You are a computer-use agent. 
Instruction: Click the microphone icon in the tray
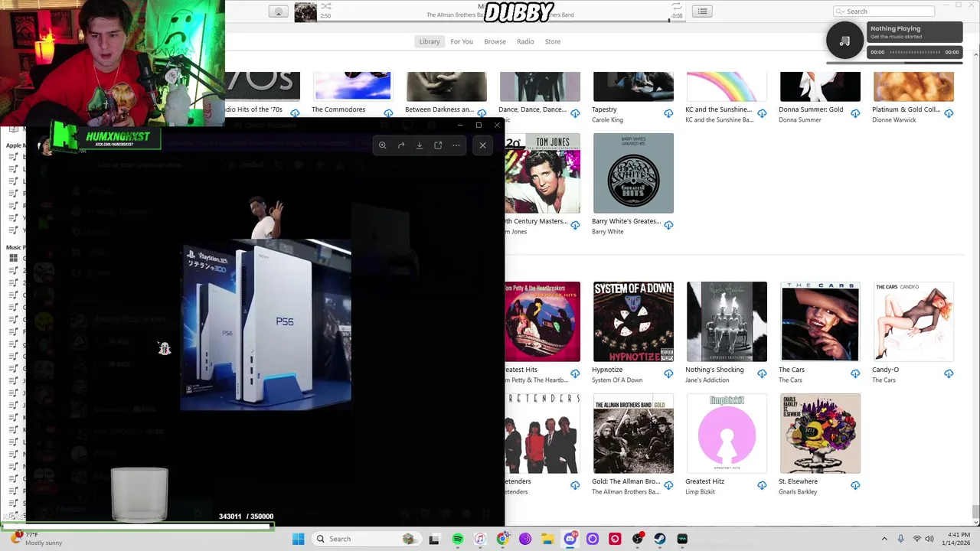[900, 539]
